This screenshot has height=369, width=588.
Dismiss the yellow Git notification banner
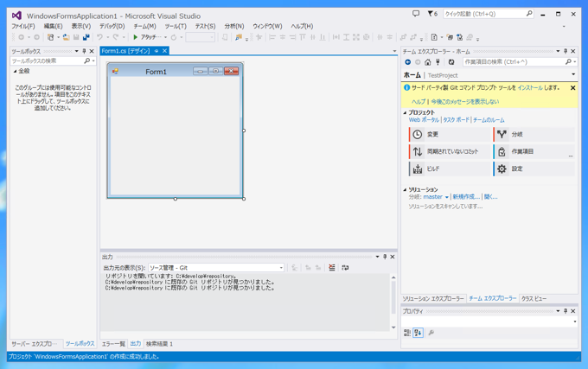[x=572, y=87]
